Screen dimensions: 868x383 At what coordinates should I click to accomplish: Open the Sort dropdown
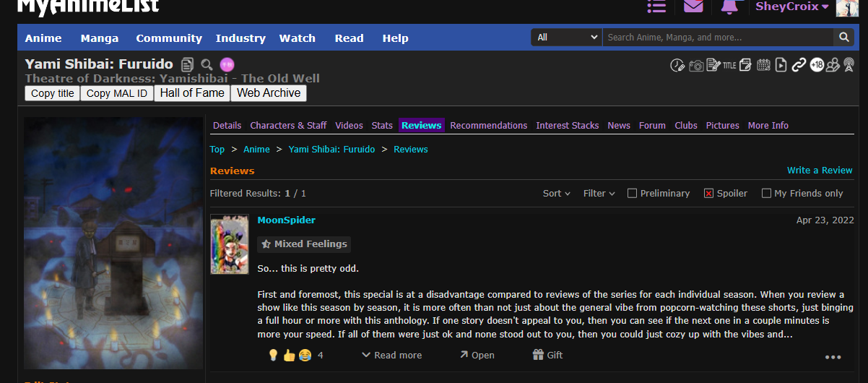click(557, 194)
